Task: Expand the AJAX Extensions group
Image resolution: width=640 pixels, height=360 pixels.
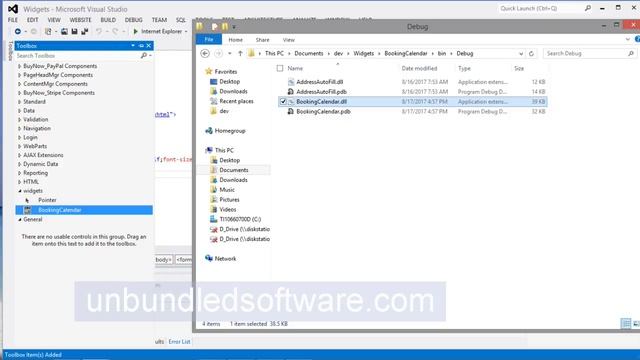Action: pos(19,155)
